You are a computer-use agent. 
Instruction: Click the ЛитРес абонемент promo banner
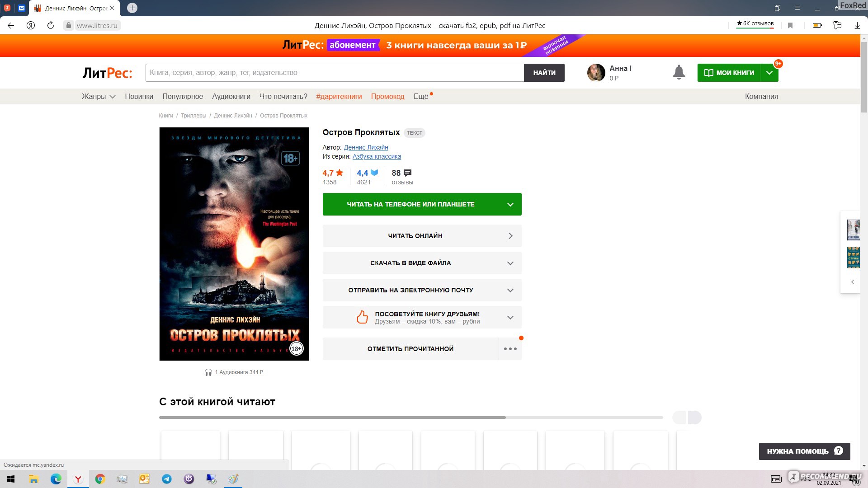click(429, 45)
